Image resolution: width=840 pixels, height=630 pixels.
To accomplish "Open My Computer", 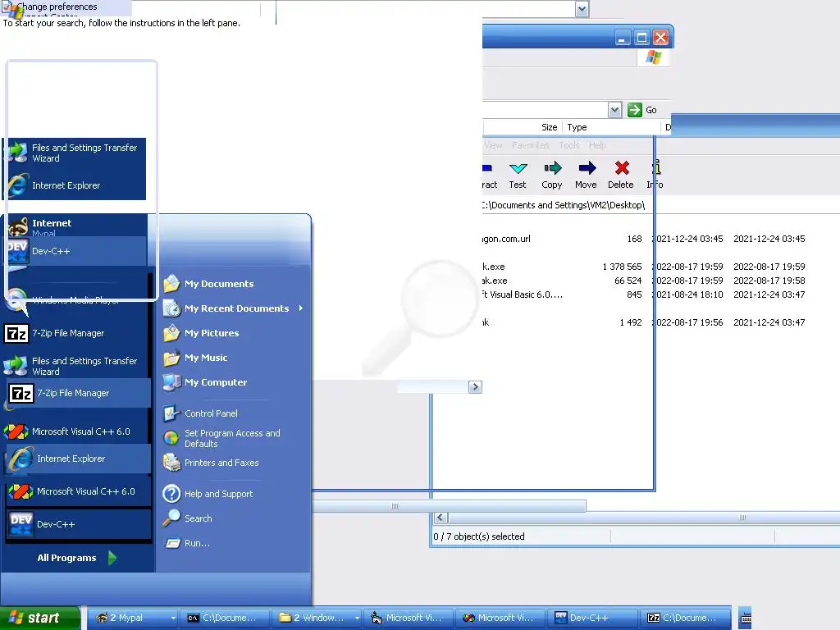I will point(216,382).
